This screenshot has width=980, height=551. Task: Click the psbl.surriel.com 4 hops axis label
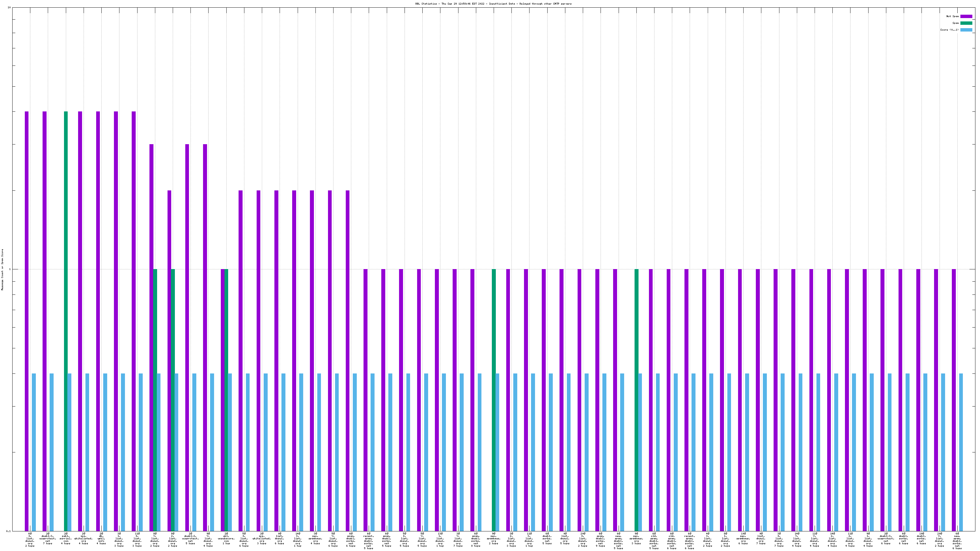[66, 539]
